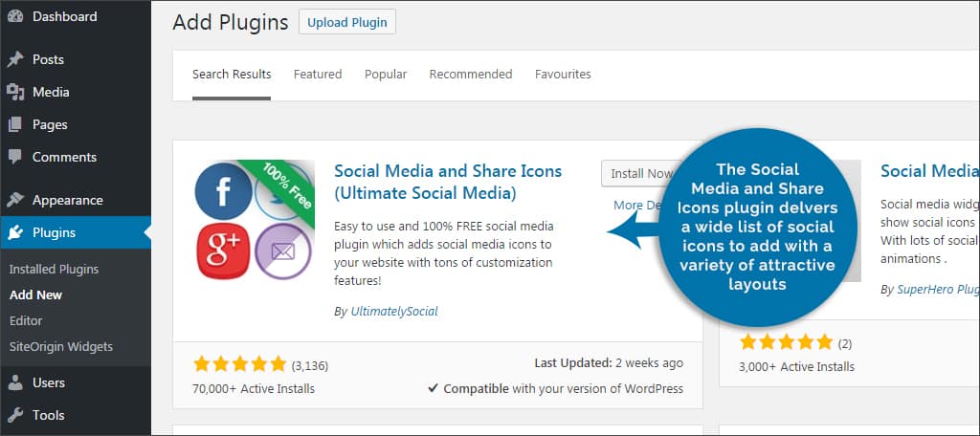Switch to the Recommended tab
Image resolution: width=980 pixels, height=436 pixels.
(471, 75)
